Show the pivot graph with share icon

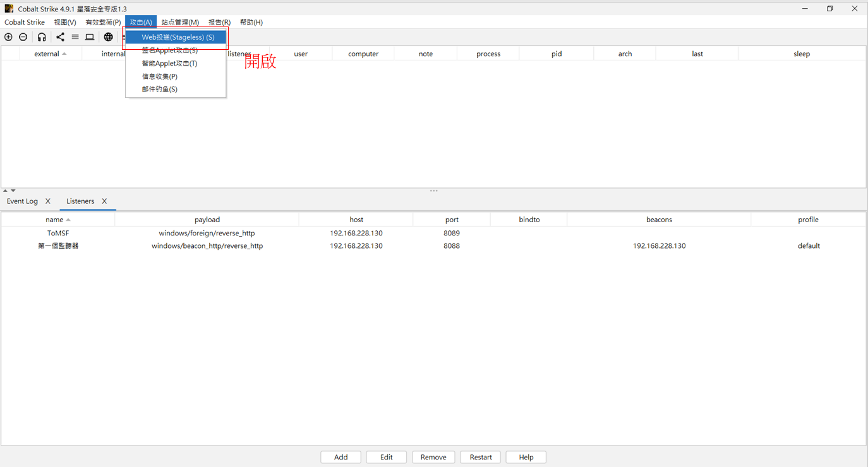pos(60,37)
